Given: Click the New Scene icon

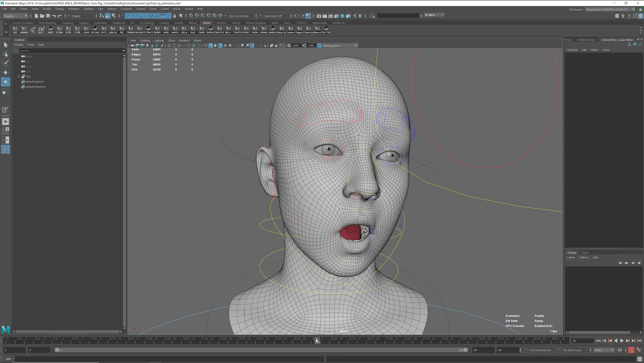Looking at the screenshot, I should click(36, 16).
